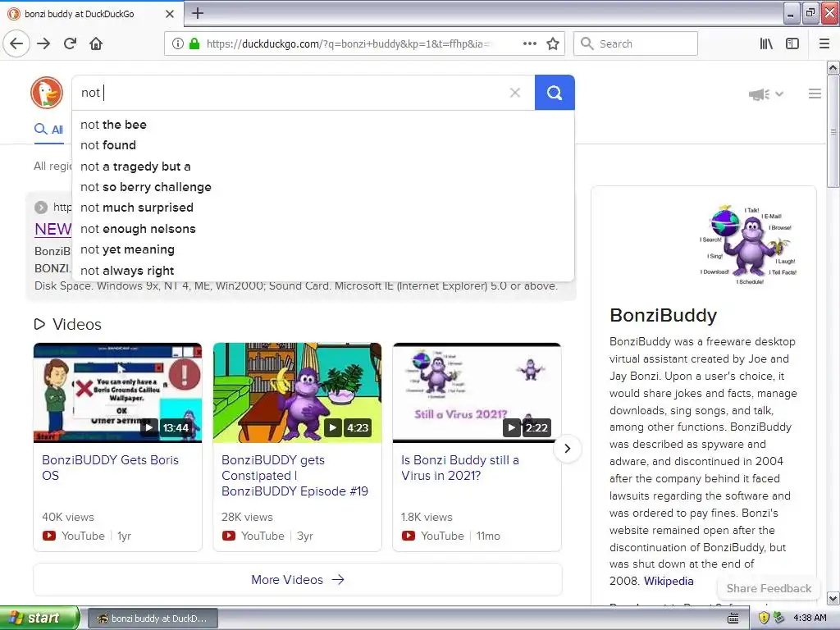View the green padlock connection details
The width and height of the screenshot is (840, 630).
(194, 43)
